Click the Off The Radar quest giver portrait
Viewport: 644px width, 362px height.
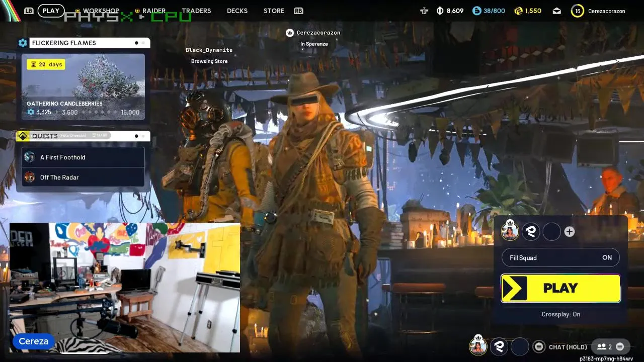[30, 177]
